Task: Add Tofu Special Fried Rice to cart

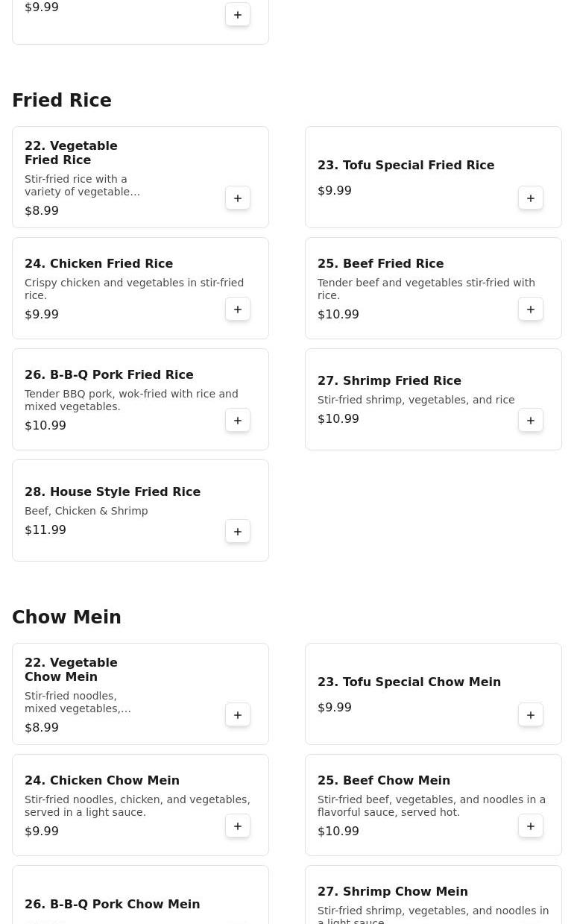Action: coord(531,198)
